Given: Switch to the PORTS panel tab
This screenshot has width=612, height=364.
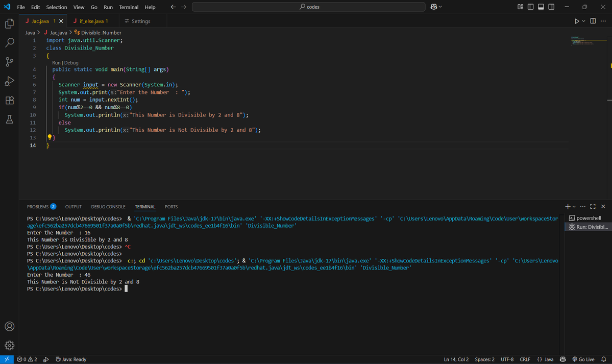Looking at the screenshot, I should 171,207.
